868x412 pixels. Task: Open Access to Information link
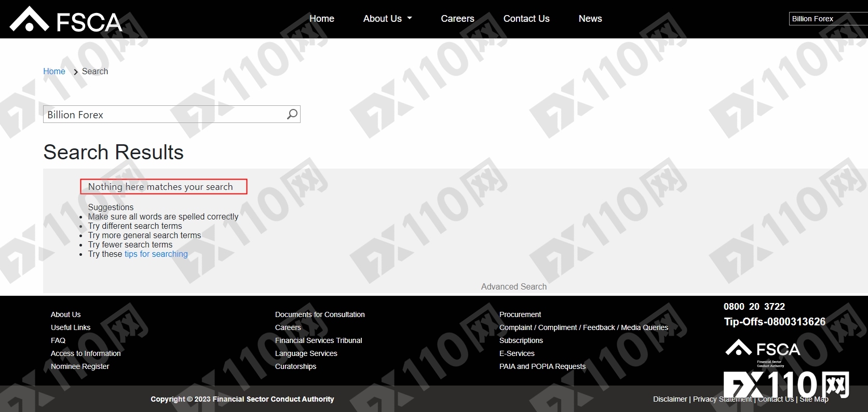point(86,353)
